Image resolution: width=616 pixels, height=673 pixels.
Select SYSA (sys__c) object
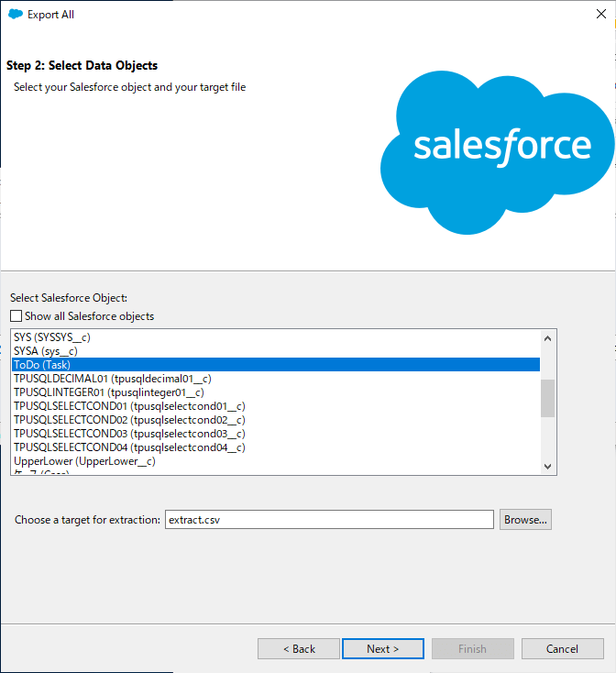(276, 351)
